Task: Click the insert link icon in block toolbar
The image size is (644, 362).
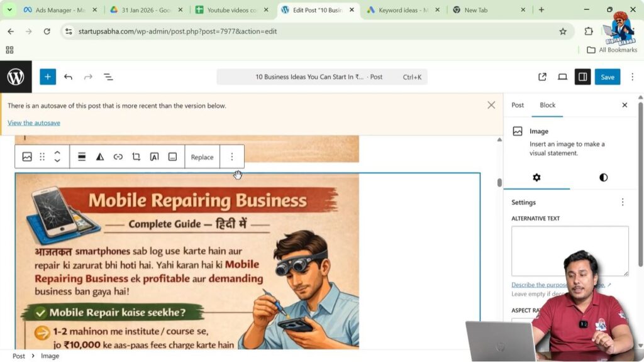Action: coord(118,157)
